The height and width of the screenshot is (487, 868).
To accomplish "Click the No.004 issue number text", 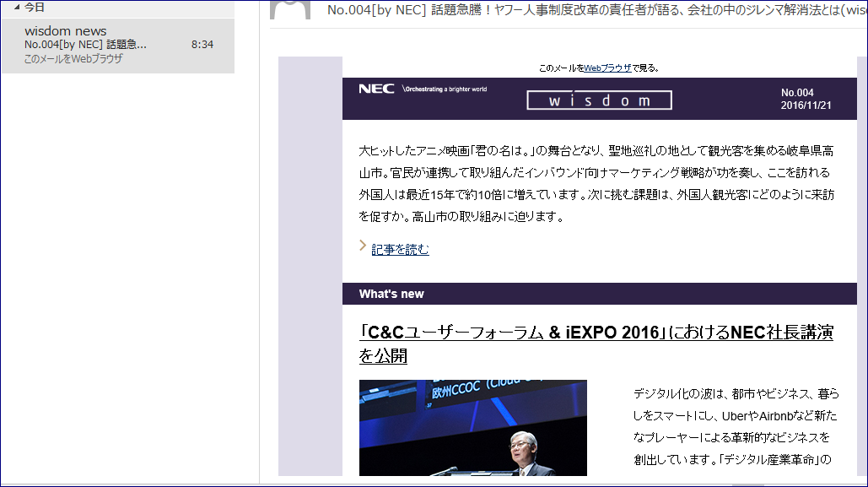I will tap(797, 93).
